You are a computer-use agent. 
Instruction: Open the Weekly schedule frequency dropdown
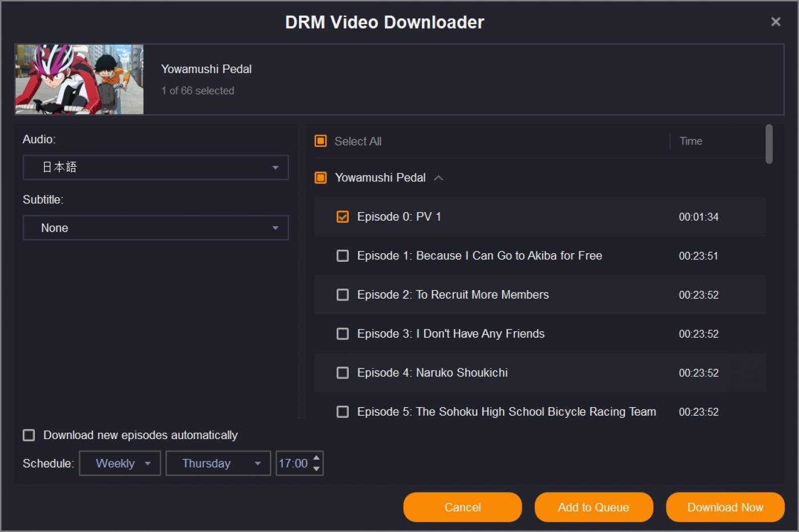120,463
